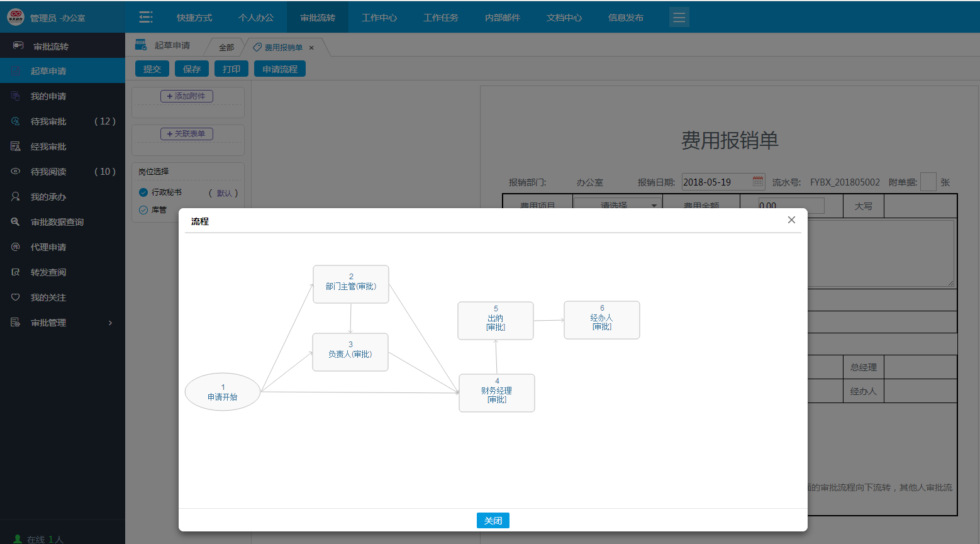Screen dimensions: 980x544
Task: Open the 文档中心 top menu
Action: tap(564, 18)
